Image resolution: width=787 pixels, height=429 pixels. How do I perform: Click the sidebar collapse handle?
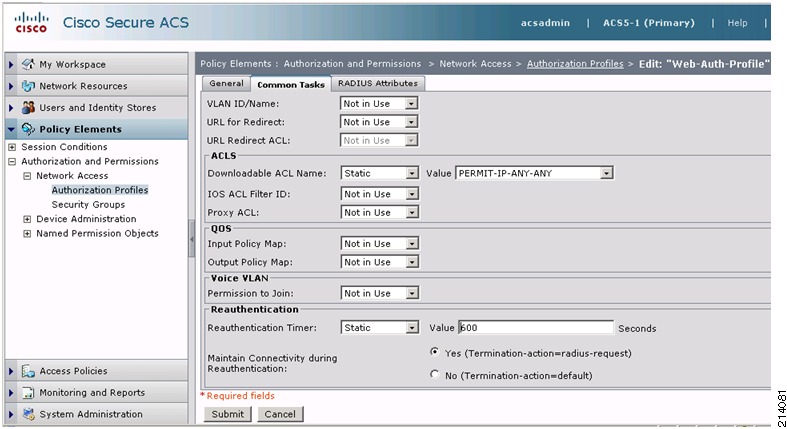(191, 239)
